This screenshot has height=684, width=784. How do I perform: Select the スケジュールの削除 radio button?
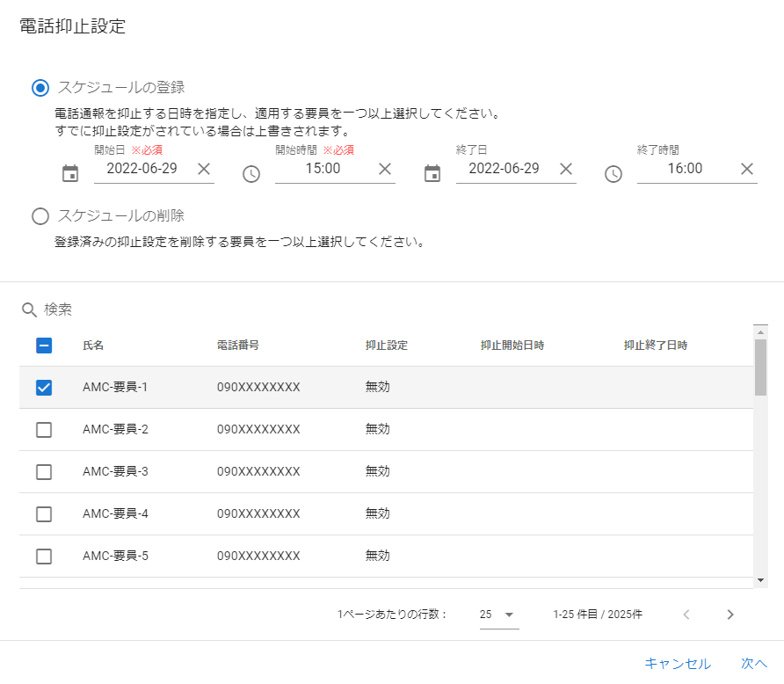38,216
